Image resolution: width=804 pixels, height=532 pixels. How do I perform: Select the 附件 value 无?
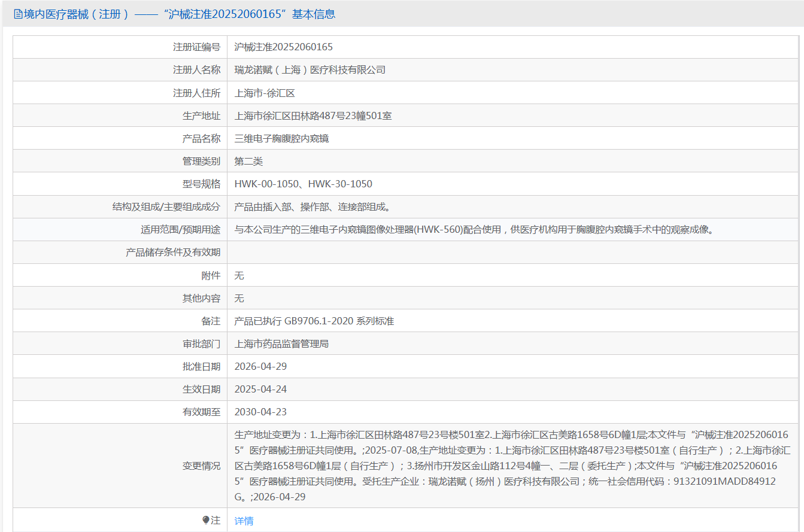point(239,275)
